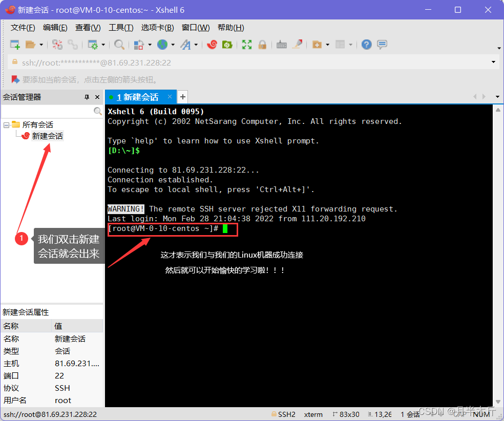Click the feedback speech bubble icon

(x=382, y=45)
